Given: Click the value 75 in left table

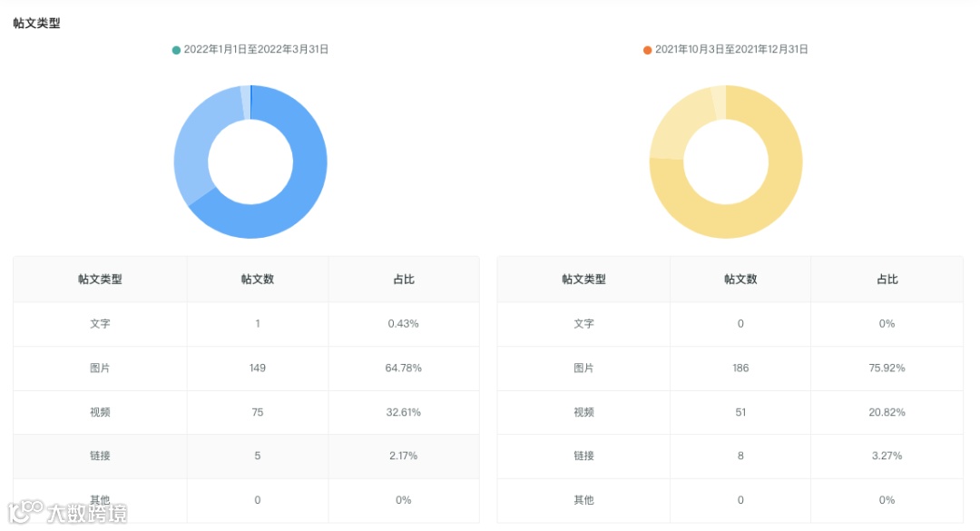Looking at the screenshot, I should pyautogui.click(x=258, y=412).
